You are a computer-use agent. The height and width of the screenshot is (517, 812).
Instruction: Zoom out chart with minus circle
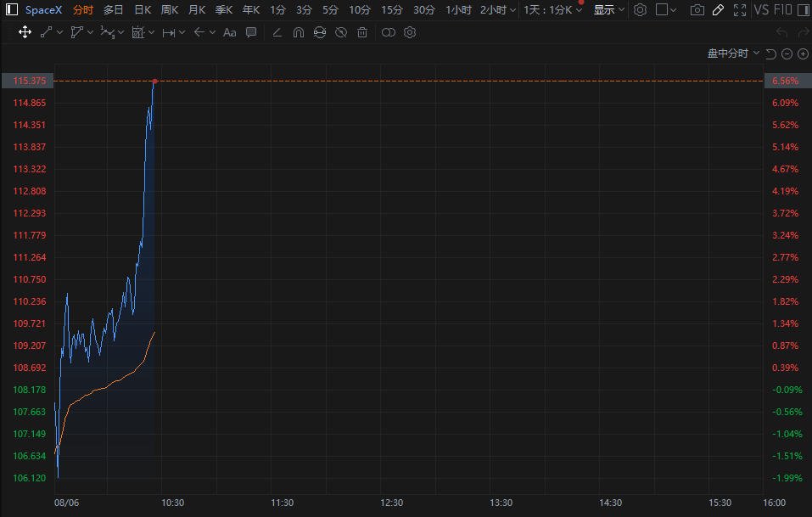[x=787, y=53]
